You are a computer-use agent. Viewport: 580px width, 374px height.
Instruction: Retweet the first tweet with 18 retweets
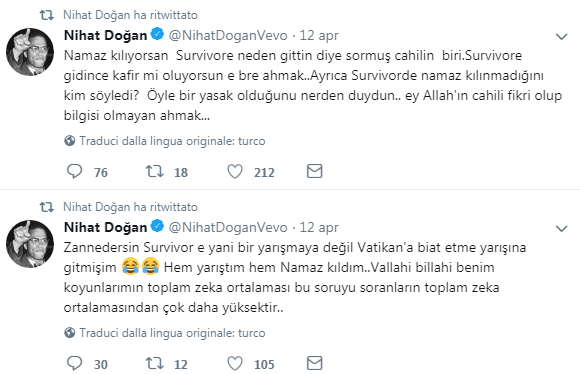pos(154,171)
